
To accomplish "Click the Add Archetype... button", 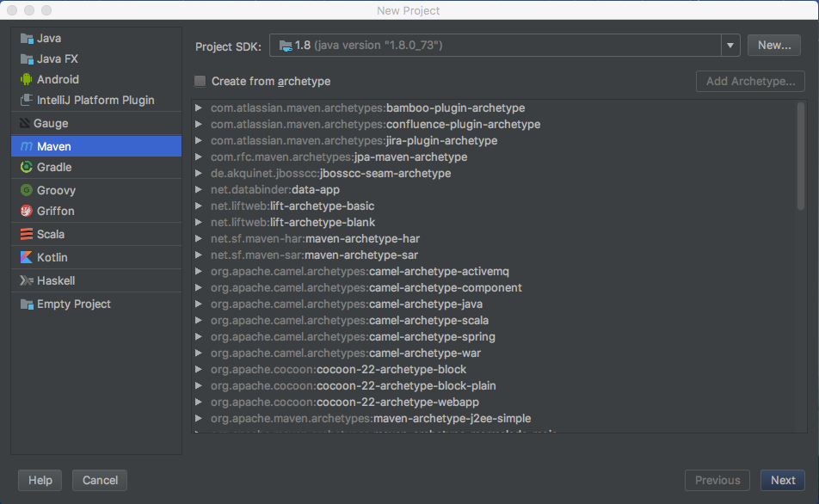I will pos(750,82).
